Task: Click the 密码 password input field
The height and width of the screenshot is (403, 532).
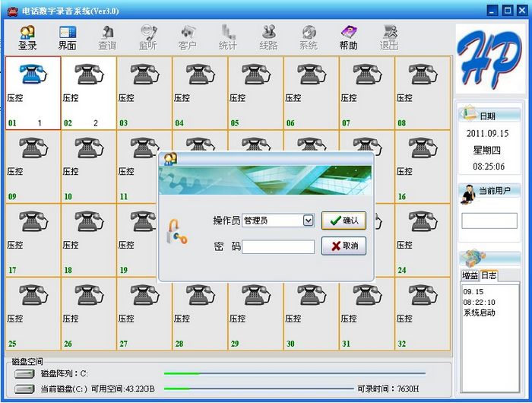Action: tap(277, 247)
